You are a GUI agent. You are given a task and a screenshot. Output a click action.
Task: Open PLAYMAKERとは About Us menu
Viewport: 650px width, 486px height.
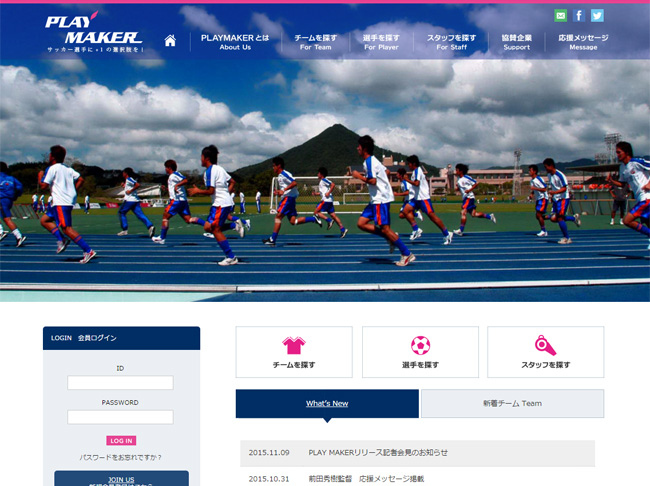(235, 42)
